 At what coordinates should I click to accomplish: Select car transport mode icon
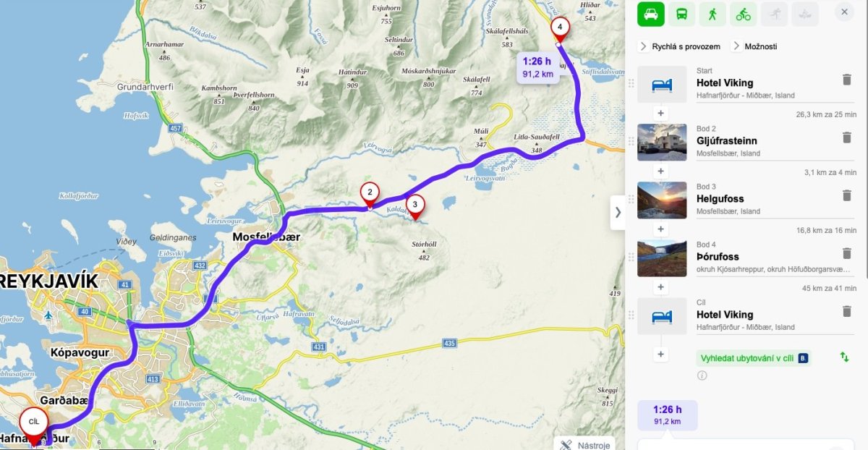click(651, 14)
